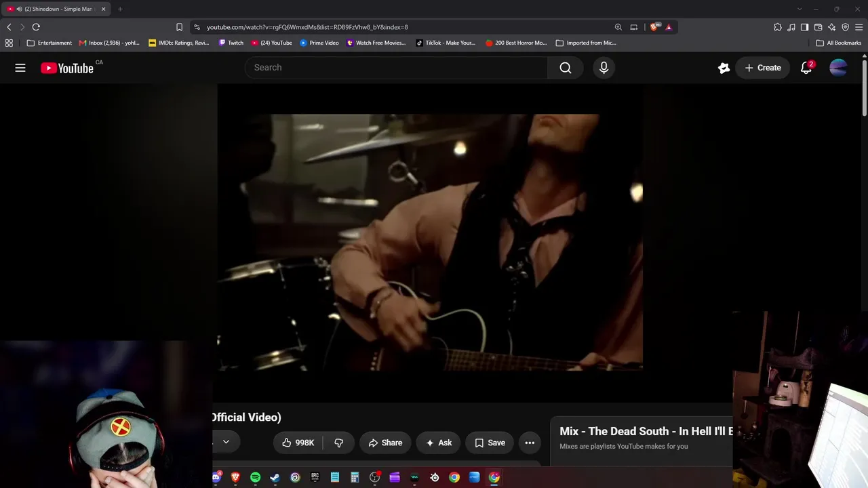Viewport: 868px width, 488px height.
Task: Open Epic Games launcher from taskbar
Action: [315, 477]
